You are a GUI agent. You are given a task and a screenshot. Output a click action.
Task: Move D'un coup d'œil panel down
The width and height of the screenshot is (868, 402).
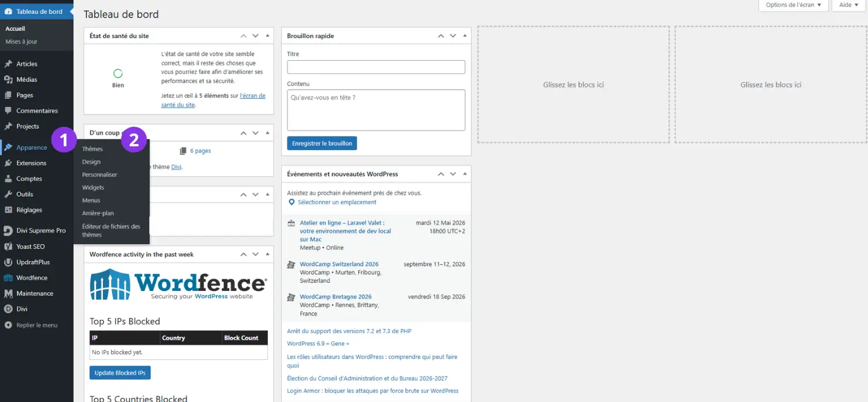point(256,133)
